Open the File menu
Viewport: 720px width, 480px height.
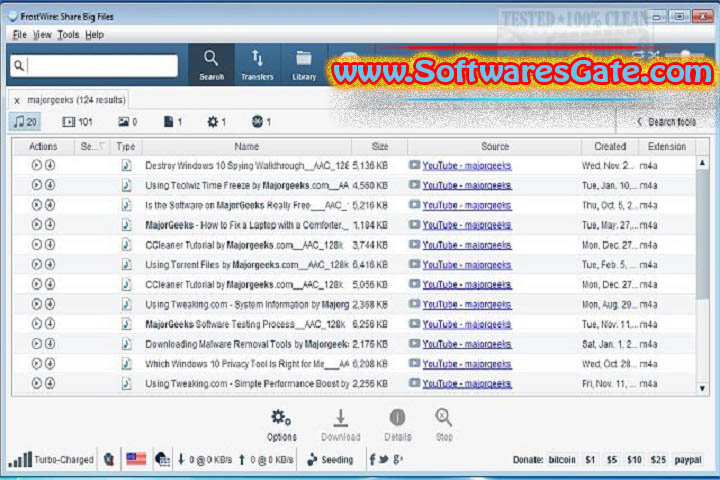[x=19, y=35]
